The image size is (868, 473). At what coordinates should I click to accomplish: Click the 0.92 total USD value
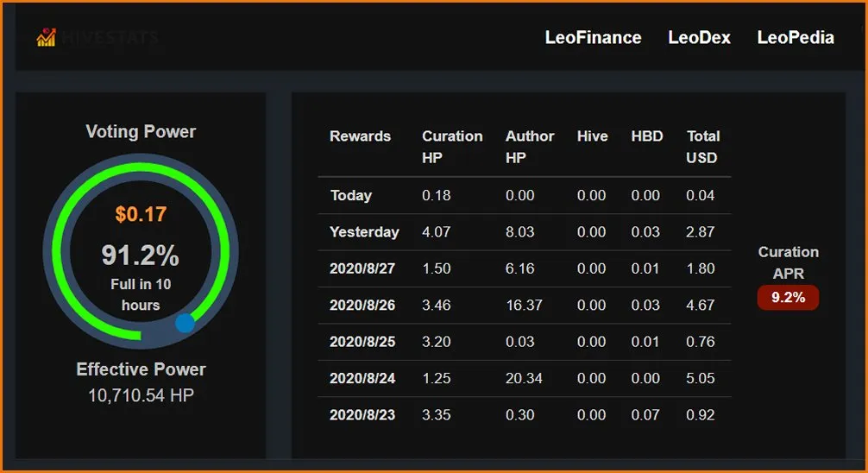[x=701, y=415]
